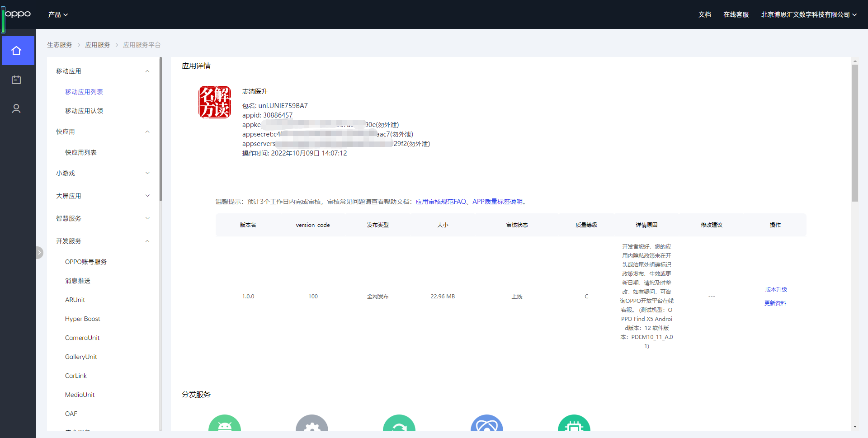Open the home icon in left rail
This screenshot has height=438, width=868.
coord(17,51)
